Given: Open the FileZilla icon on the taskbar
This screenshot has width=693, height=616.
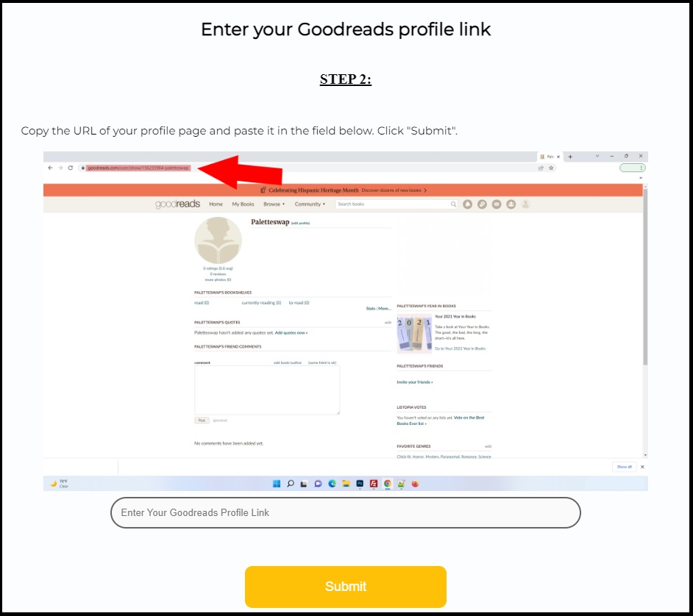Looking at the screenshot, I should pos(374,484).
